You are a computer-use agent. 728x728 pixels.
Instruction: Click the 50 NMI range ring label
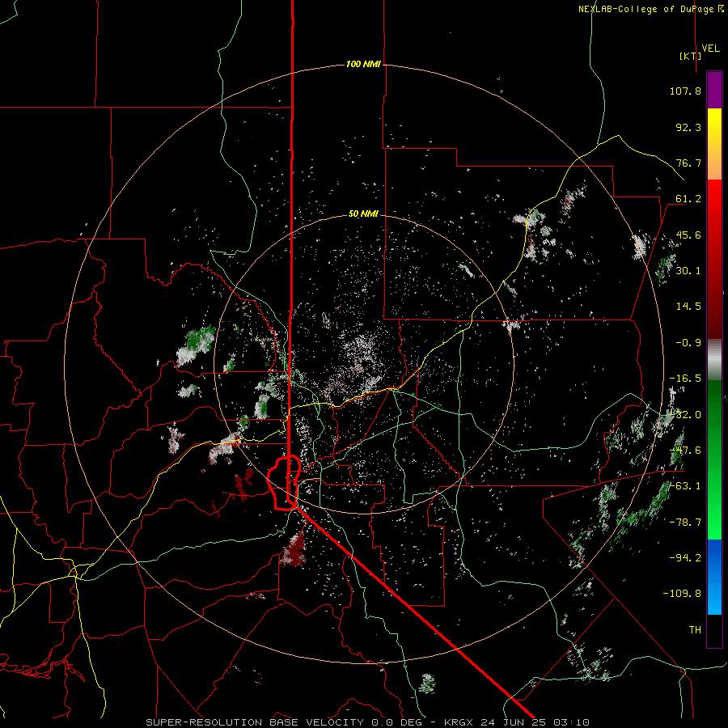click(x=363, y=214)
